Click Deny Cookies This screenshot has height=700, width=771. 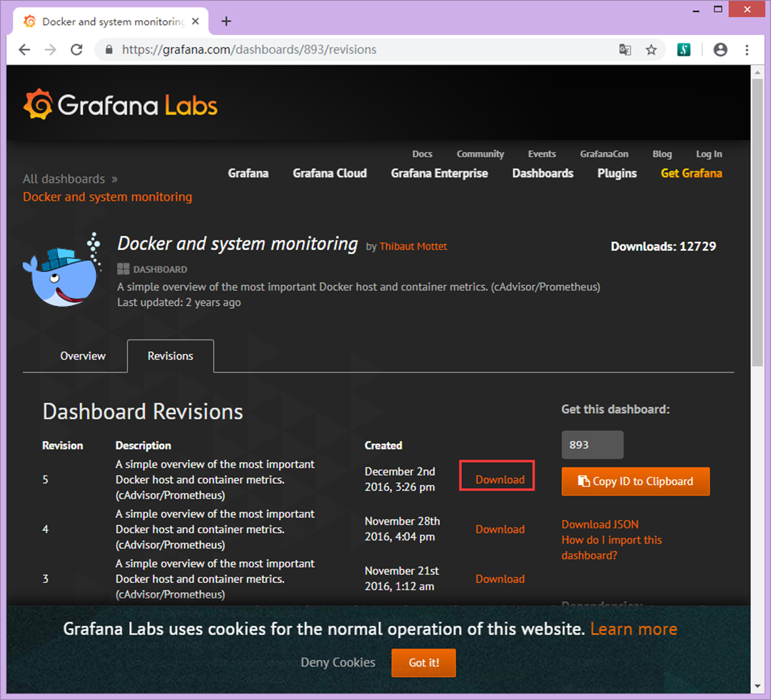click(338, 662)
